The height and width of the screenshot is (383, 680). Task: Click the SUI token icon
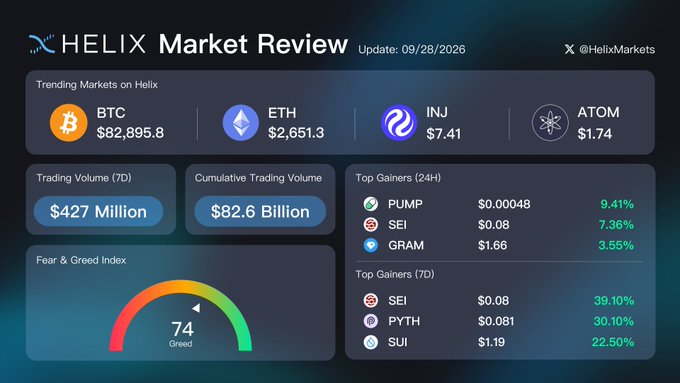click(371, 342)
